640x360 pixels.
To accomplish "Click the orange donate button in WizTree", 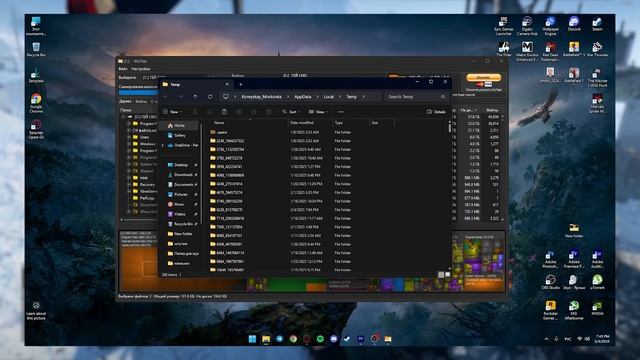I will (x=484, y=77).
